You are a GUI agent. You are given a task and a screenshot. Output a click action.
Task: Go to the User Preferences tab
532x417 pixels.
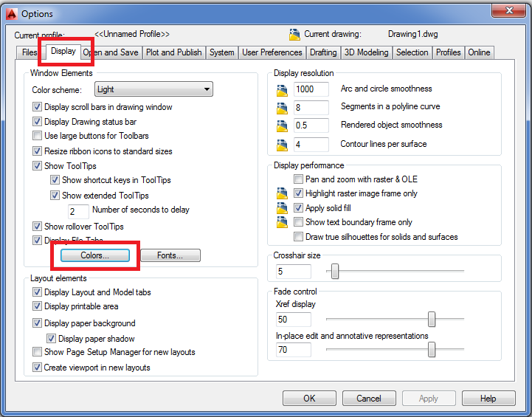click(272, 52)
